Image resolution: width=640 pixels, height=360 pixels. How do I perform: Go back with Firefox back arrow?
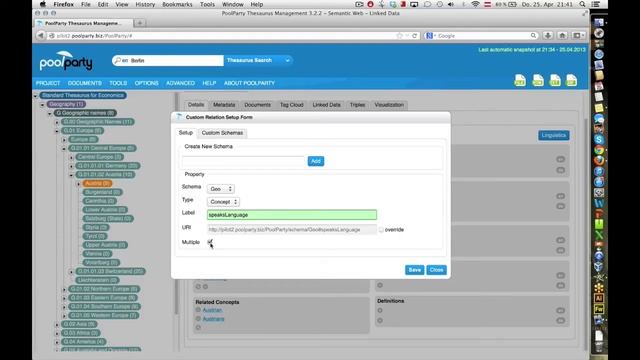pyautogui.click(x=40, y=36)
